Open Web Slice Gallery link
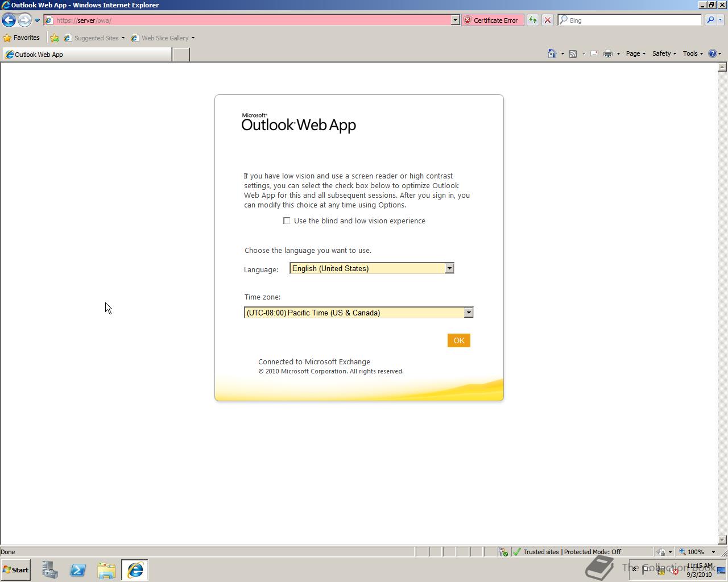This screenshot has height=582, width=728. point(163,38)
